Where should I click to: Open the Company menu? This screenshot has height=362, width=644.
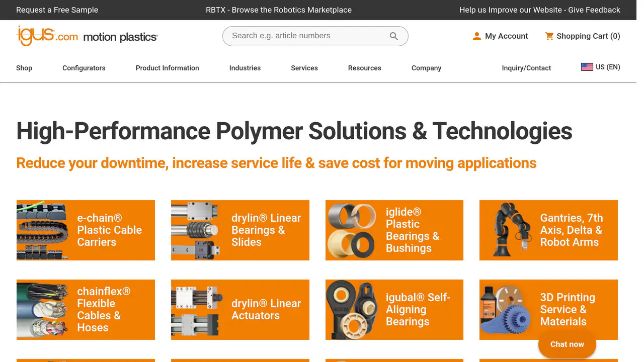point(427,68)
